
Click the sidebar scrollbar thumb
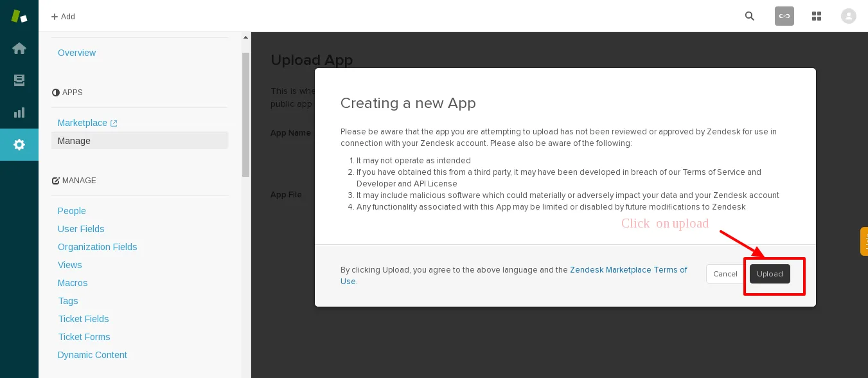point(245,114)
